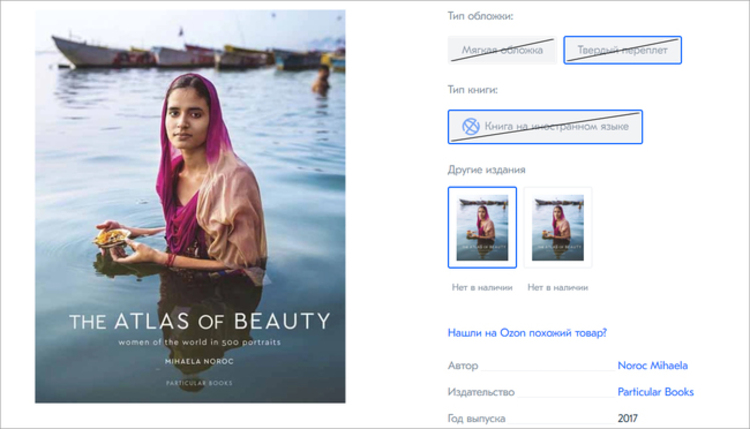The height and width of the screenshot is (429, 750).
Task: Click the "Тип книги:" label
Action: (x=473, y=90)
